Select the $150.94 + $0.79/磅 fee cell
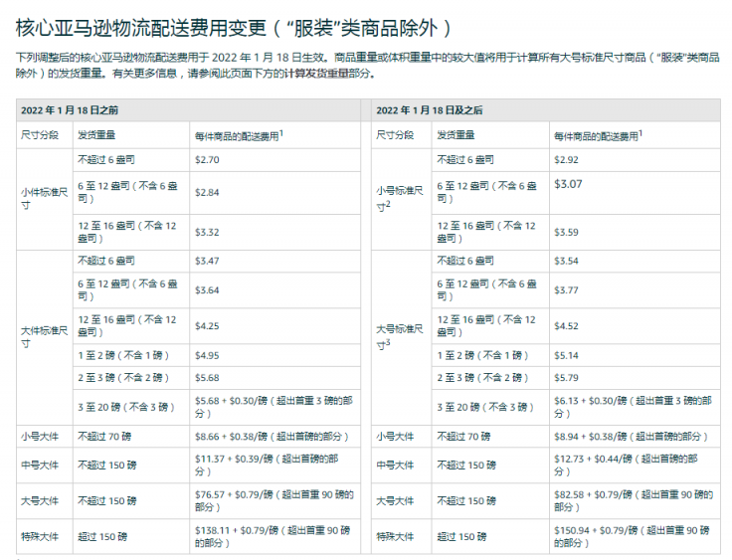The width and height of the screenshot is (732, 560). [x=633, y=537]
